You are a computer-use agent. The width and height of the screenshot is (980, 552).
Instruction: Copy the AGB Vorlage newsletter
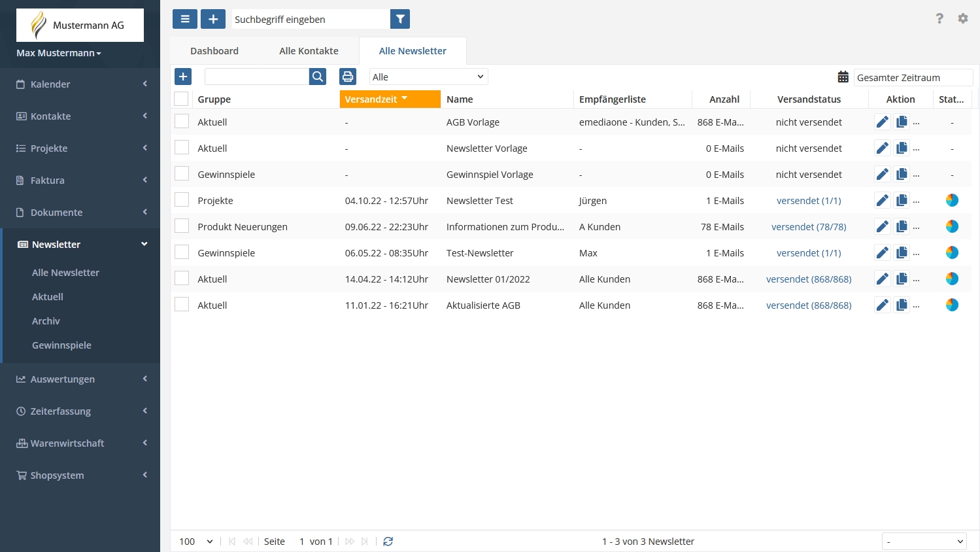click(x=902, y=122)
